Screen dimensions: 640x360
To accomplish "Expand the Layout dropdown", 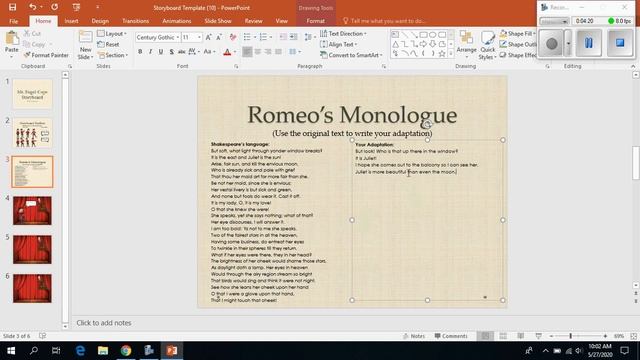I will tap(112, 33).
